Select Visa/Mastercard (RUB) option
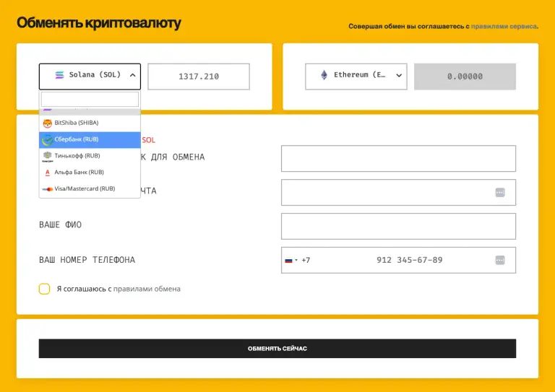 click(x=90, y=188)
